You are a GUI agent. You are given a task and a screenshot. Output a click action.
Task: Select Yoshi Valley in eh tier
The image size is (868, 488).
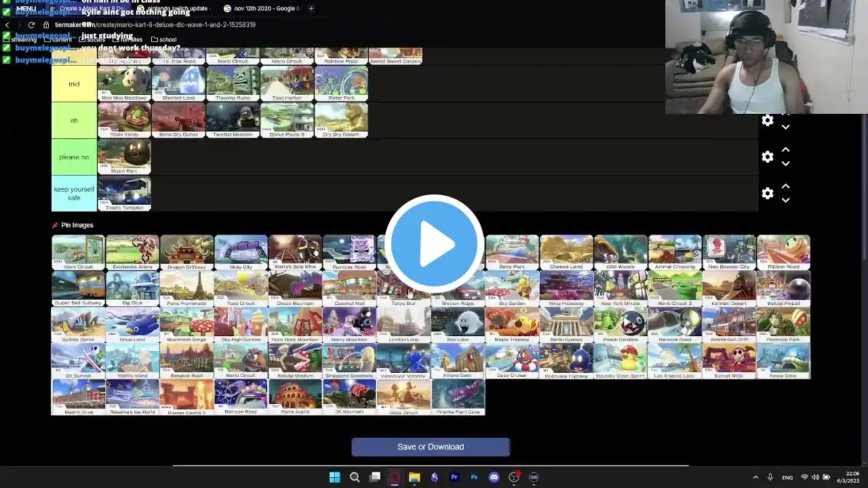pos(124,120)
